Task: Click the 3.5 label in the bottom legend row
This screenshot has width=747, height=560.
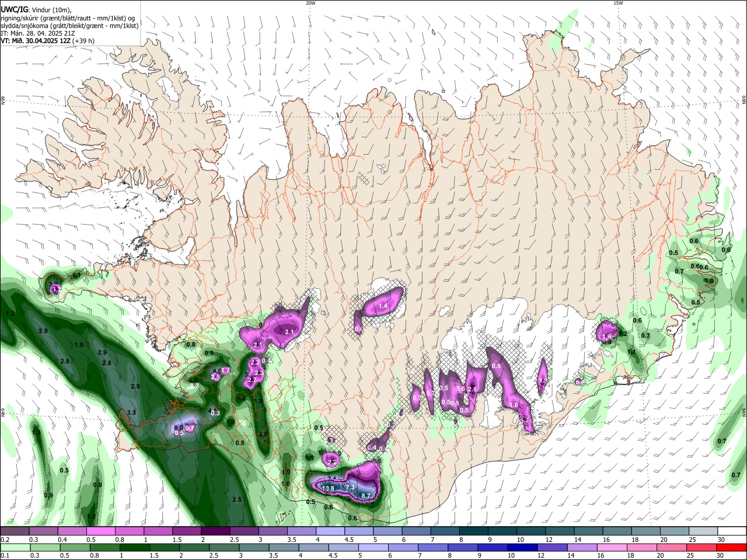Action: pos(274,555)
